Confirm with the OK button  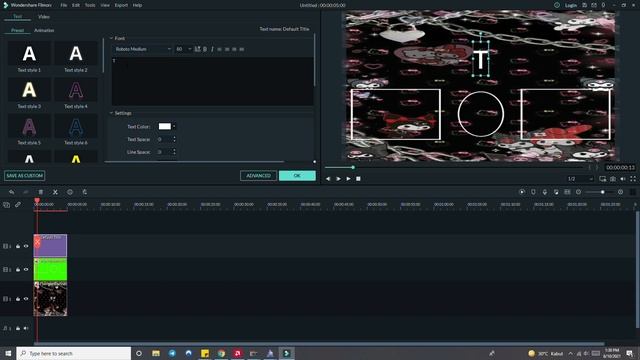click(x=297, y=176)
